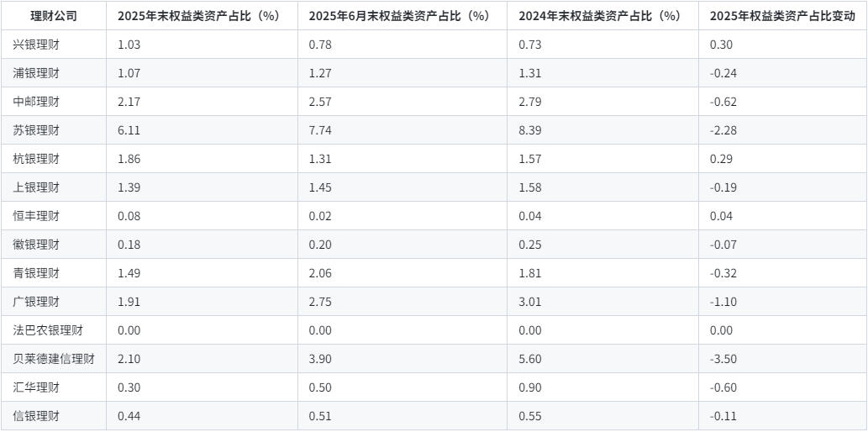
Task: Click the 恒丰理财 company cell
Action: (37, 216)
